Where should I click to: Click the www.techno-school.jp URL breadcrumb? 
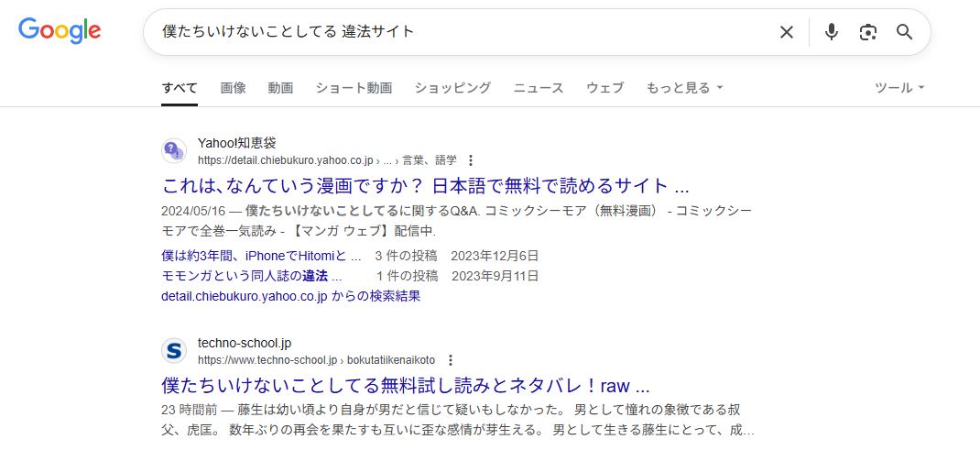coord(316,360)
